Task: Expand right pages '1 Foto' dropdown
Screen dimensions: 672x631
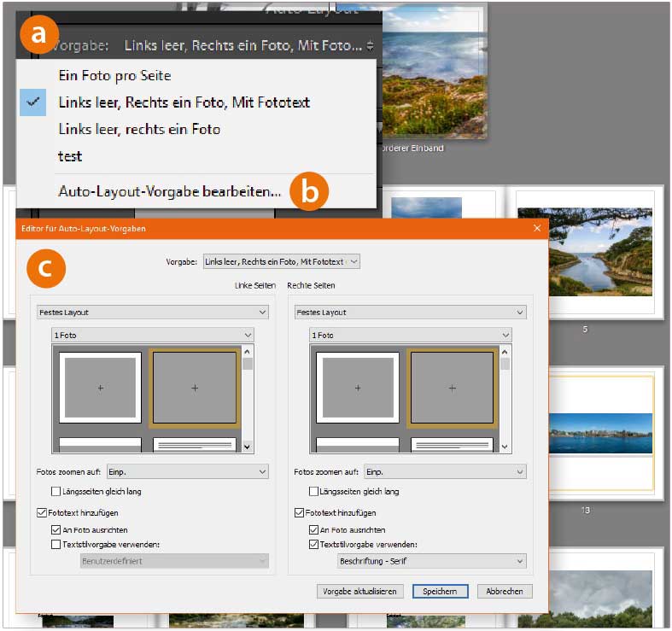Action: 409,336
